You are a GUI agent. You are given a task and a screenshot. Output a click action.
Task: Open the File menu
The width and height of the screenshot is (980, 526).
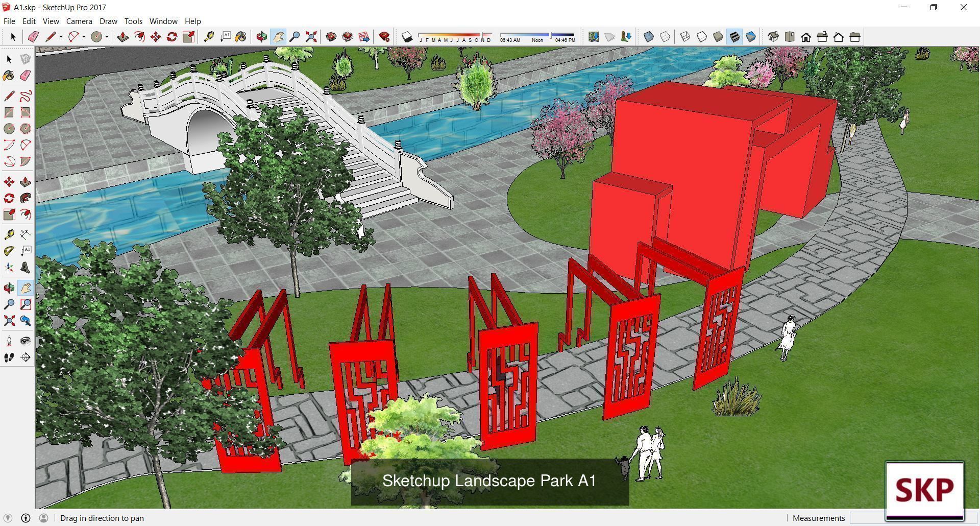pos(9,21)
